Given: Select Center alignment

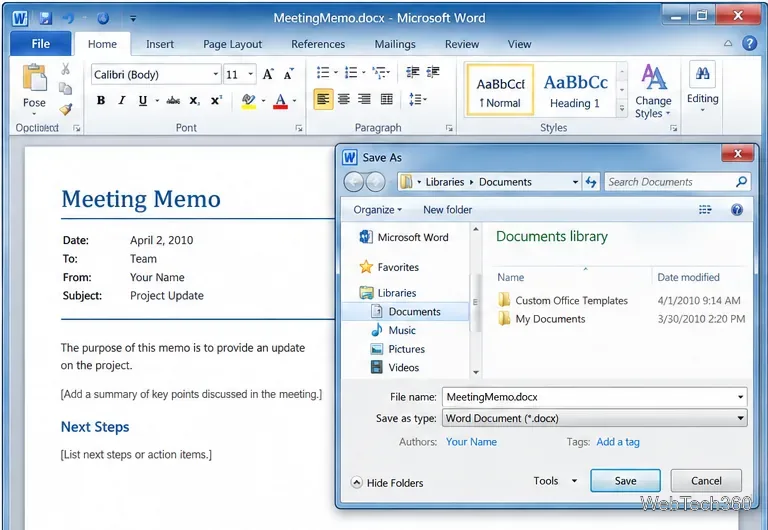Looking at the screenshot, I should point(344,99).
